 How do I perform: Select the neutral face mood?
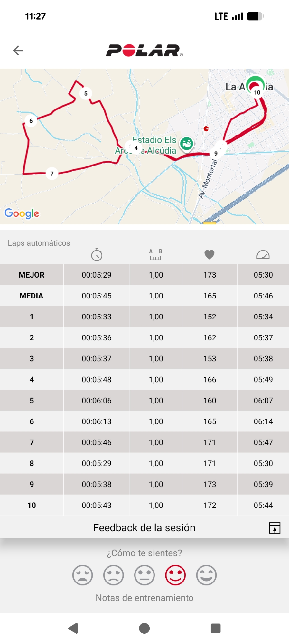[144, 575]
